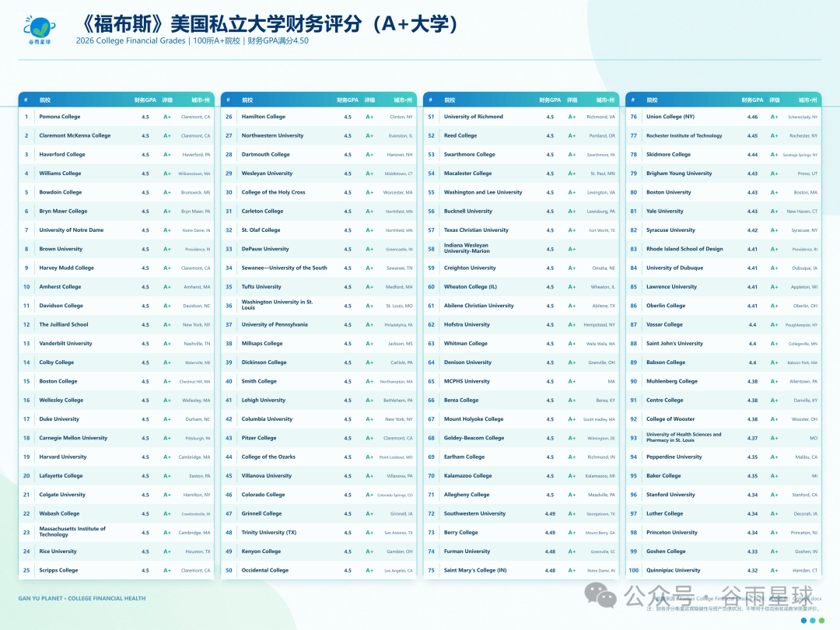Click Quinnipiac University

point(674,571)
